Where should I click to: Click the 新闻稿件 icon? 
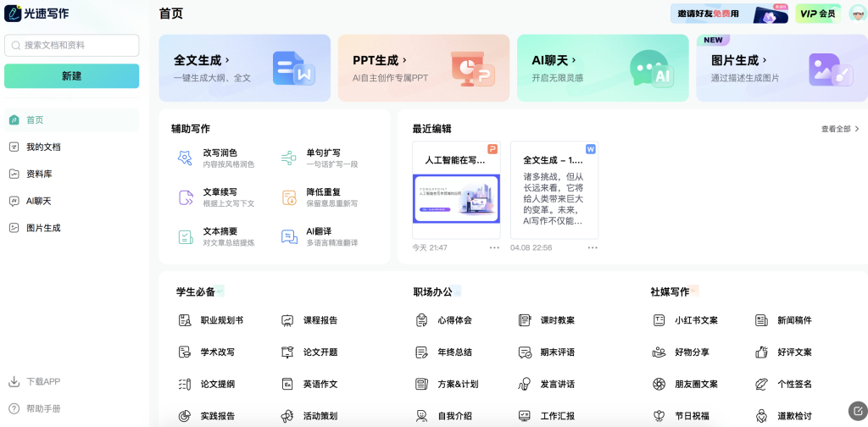762,320
